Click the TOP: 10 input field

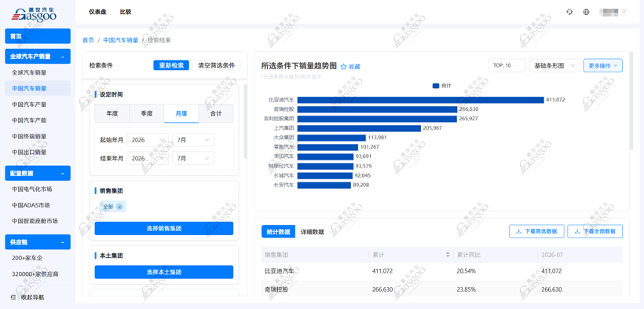coord(507,65)
